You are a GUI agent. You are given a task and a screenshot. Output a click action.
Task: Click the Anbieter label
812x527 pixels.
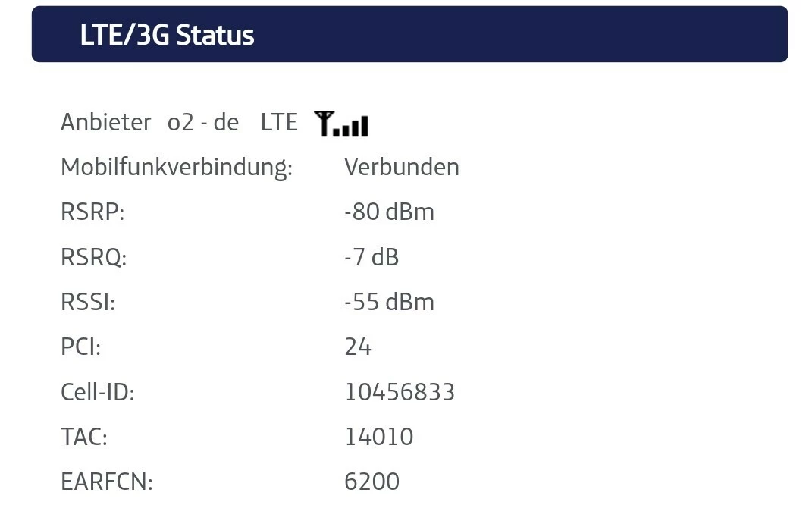pyautogui.click(x=105, y=123)
